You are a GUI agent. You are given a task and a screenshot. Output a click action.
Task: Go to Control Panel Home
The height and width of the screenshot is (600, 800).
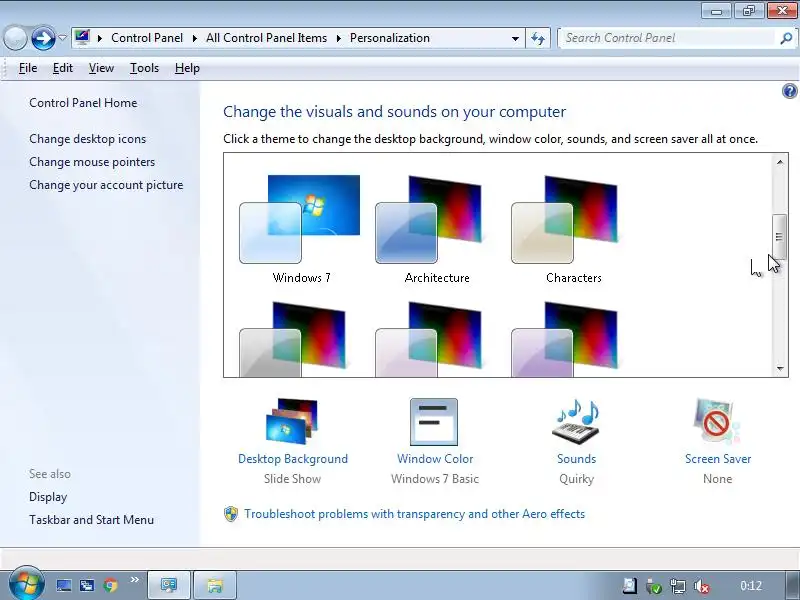pos(83,103)
